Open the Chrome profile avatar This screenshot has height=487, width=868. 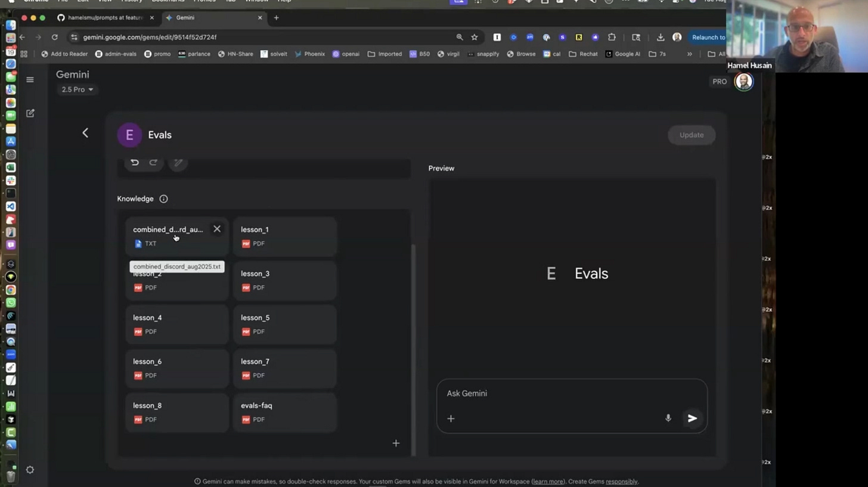(677, 37)
